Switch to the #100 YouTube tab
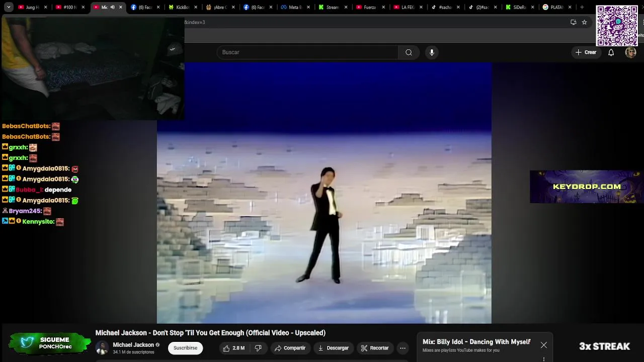Screen dimensions: 644x362 point(70,8)
